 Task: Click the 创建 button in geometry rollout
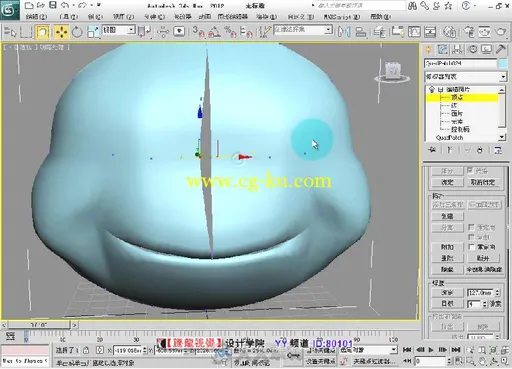pyautogui.click(x=447, y=216)
